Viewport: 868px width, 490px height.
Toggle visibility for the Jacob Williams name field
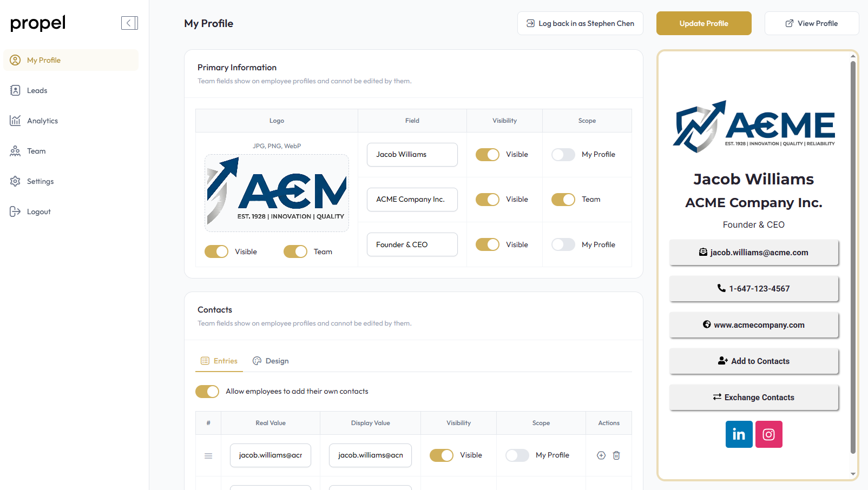coord(488,155)
